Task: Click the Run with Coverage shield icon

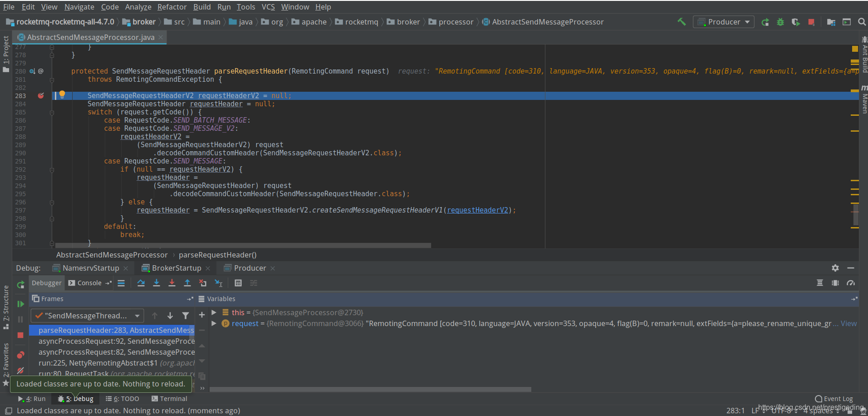Action: pos(795,22)
